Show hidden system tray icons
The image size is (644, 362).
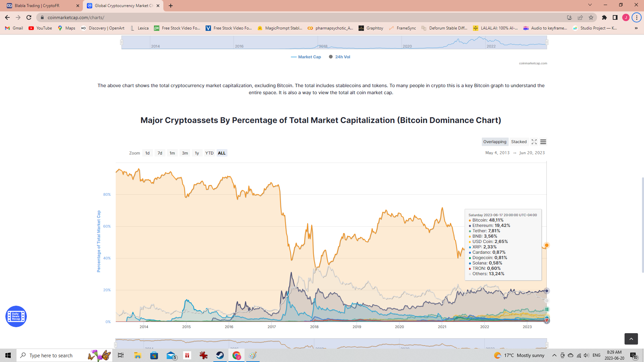[554, 355]
